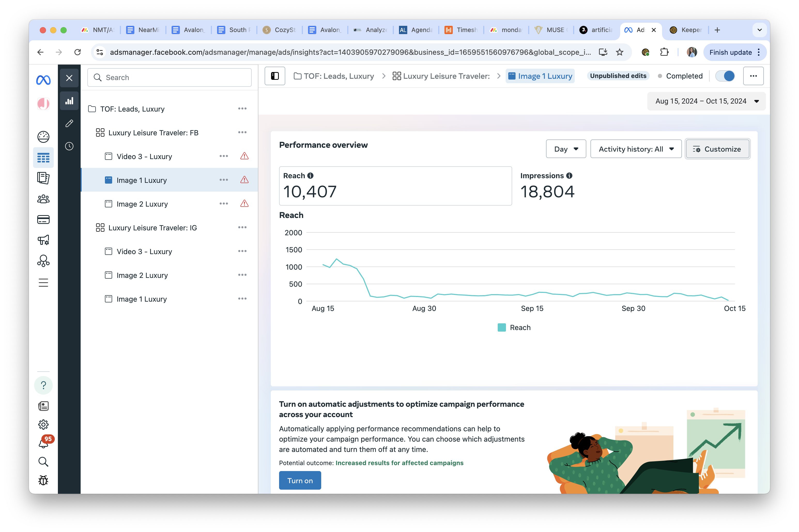Viewport: 799px width, 532px height.
Task: Open the date range Aug 15 – Oct 15 picker
Action: [x=706, y=101]
